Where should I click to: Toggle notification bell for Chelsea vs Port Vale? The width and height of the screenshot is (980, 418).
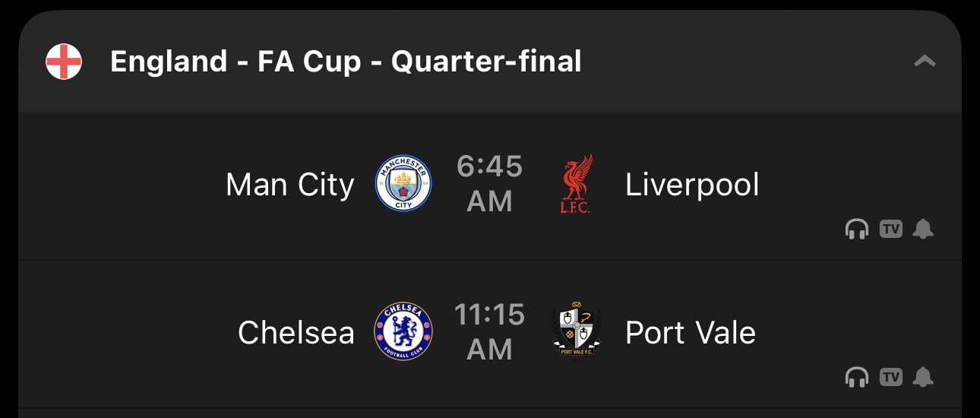coord(923,376)
